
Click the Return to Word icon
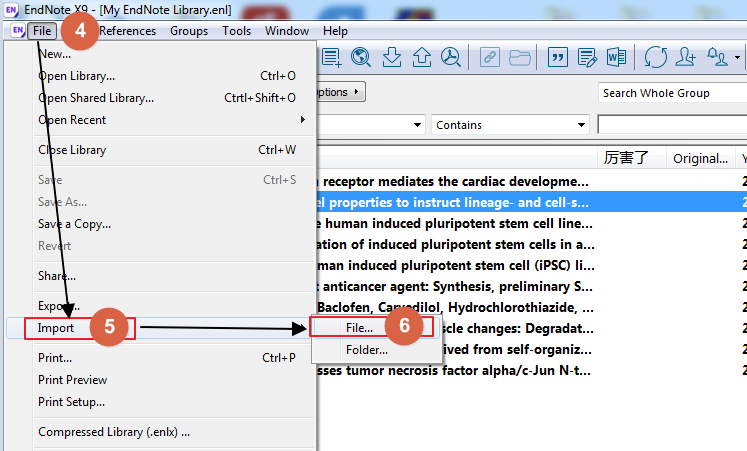(x=616, y=57)
